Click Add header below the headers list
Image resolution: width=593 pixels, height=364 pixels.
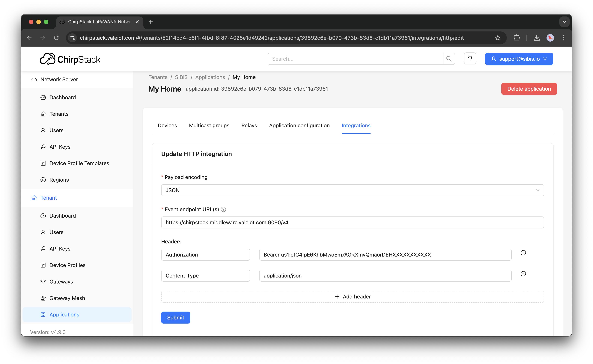point(353,296)
